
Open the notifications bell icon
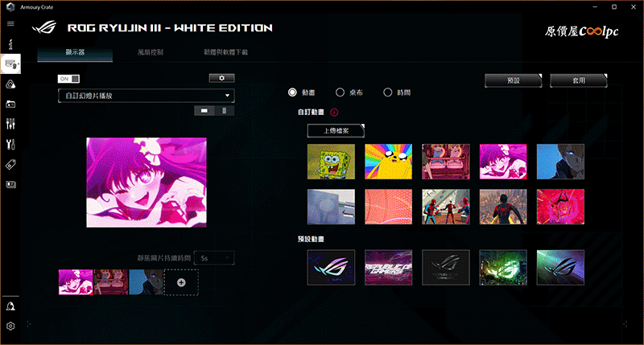10,306
